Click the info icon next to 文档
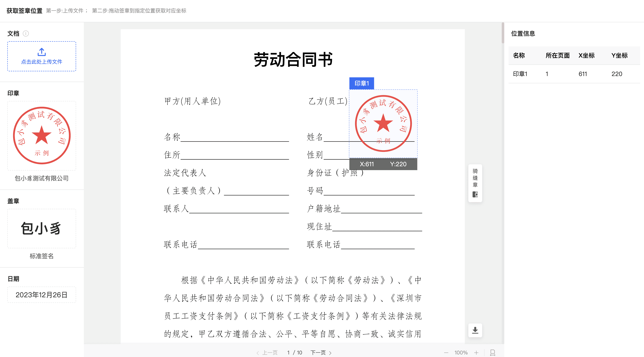The height and width of the screenshot is (357, 644). [x=26, y=34]
